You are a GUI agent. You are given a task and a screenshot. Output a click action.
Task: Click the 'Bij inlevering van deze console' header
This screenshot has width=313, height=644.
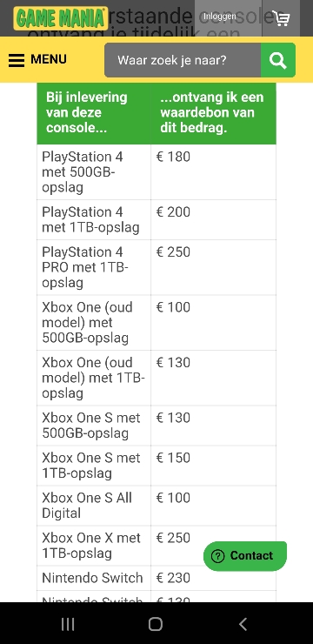94,113
